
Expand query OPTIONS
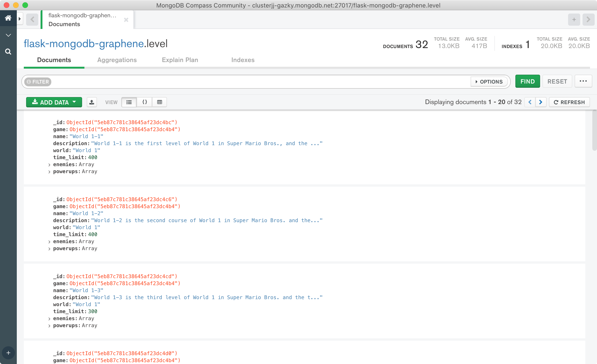coord(489,82)
